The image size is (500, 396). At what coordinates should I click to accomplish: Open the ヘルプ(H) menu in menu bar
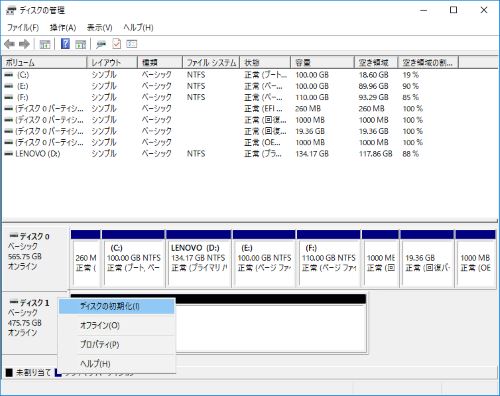coord(138,28)
